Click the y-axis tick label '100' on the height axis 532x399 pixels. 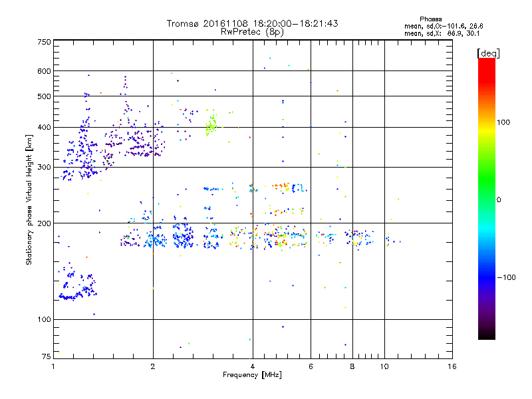coord(44,320)
